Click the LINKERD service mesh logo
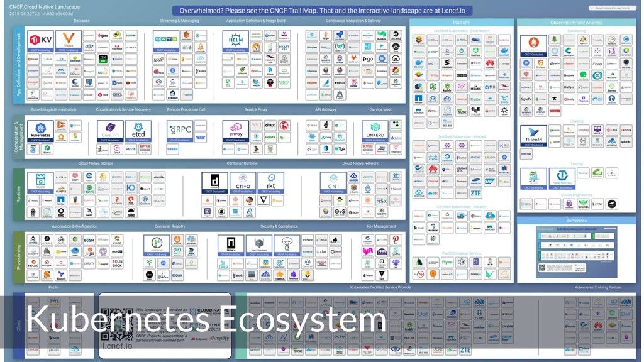Image resolution: width=644 pixels, height=362 pixels. click(x=375, y=131)
